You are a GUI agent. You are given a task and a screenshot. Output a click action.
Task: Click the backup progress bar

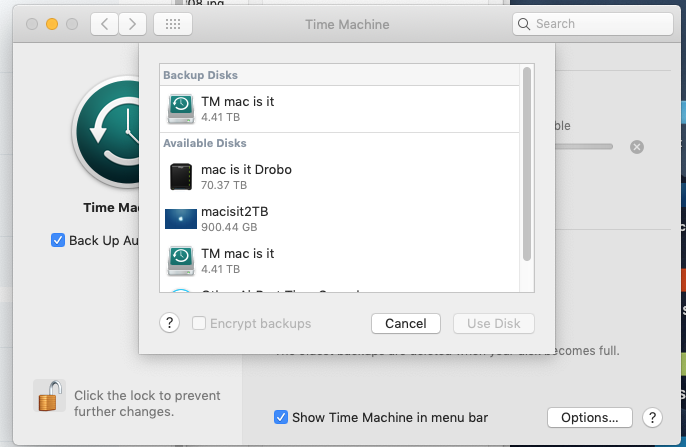point(584,147)
